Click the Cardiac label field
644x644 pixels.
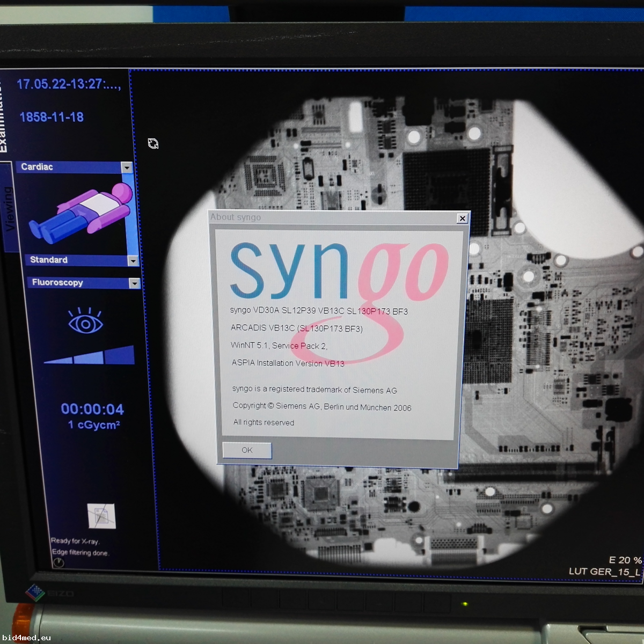[x=69, y=167]
